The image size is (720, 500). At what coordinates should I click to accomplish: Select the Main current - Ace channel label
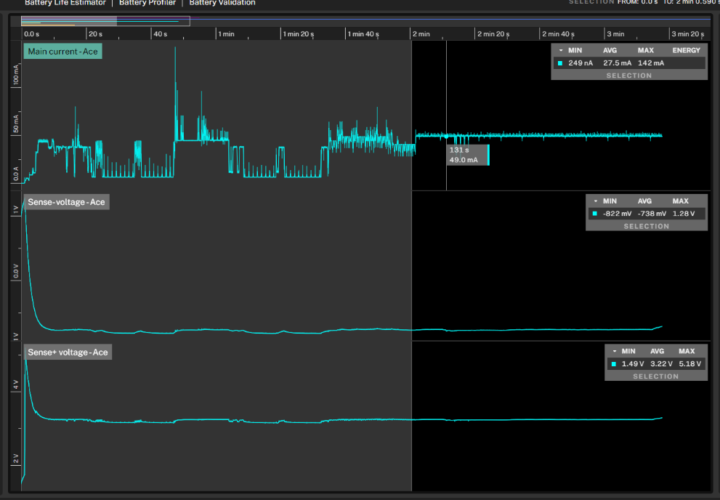coord(63,51)
